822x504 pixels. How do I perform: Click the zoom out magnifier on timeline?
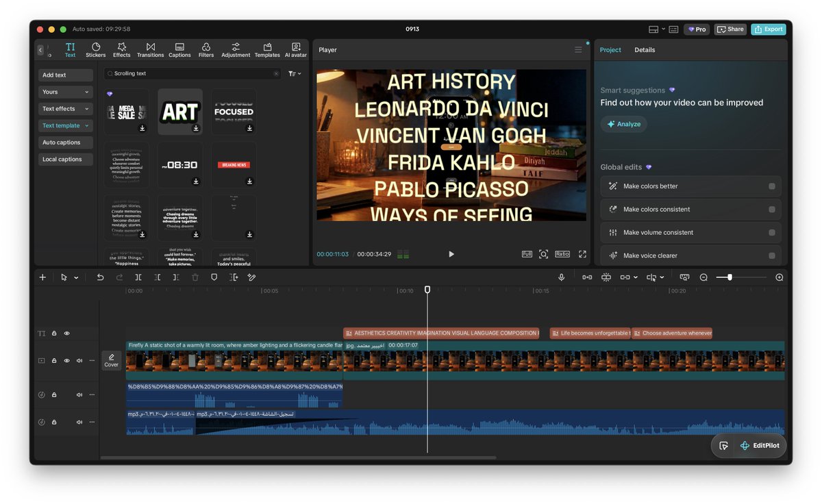(703, 277)
